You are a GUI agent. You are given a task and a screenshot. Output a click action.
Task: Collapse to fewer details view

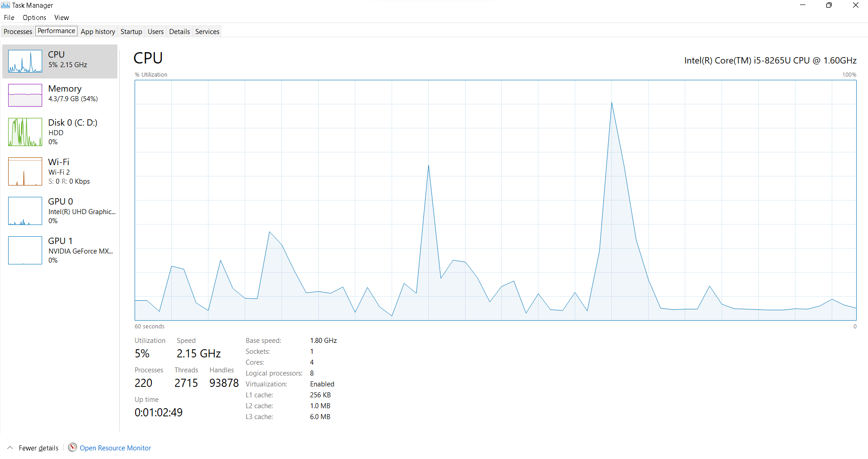click(39, 448)
